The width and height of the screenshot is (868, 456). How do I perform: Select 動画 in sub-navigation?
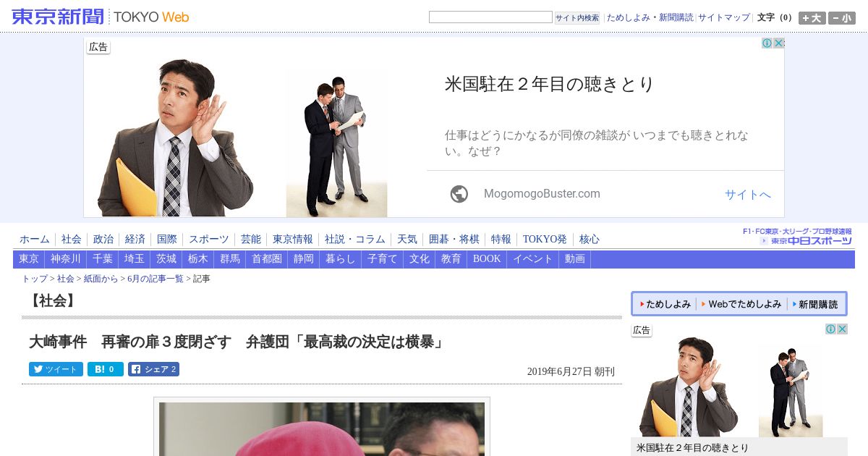pyautogui.click(x=575, y=259)
